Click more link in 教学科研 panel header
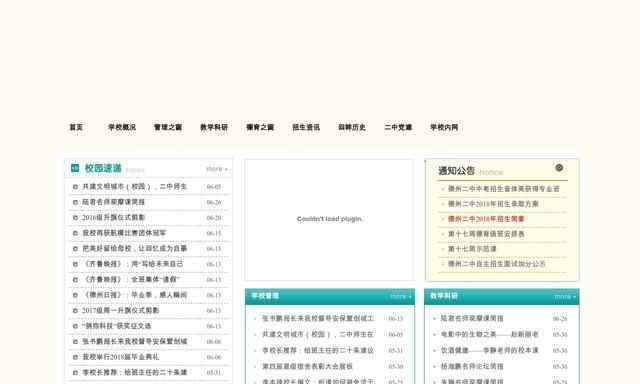 [x=565, y=296]
